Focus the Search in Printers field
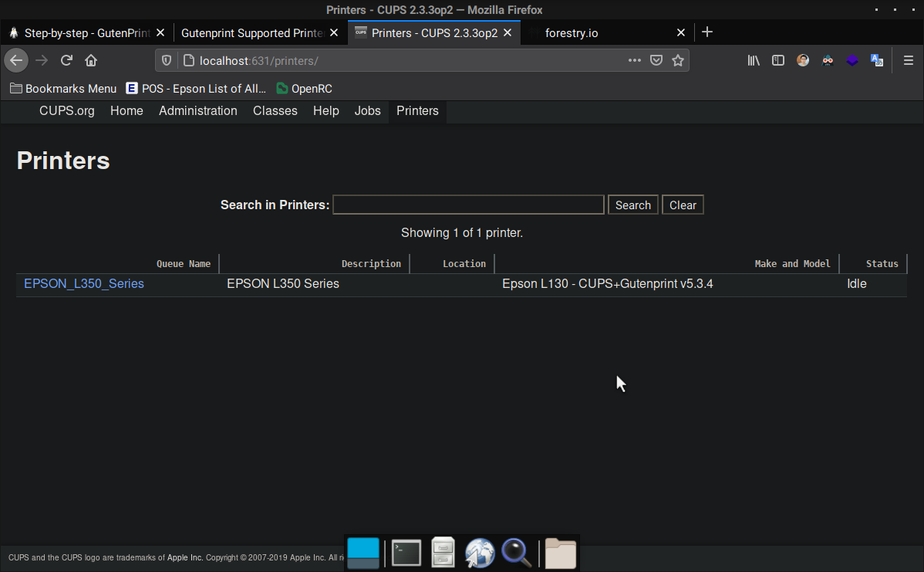The height and width of the screenshot is (572, 924). 468,205
